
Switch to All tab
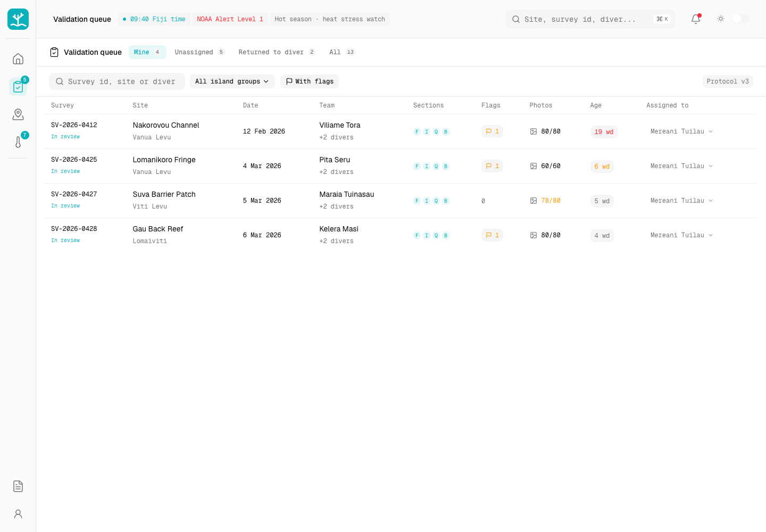click(342, 52)
